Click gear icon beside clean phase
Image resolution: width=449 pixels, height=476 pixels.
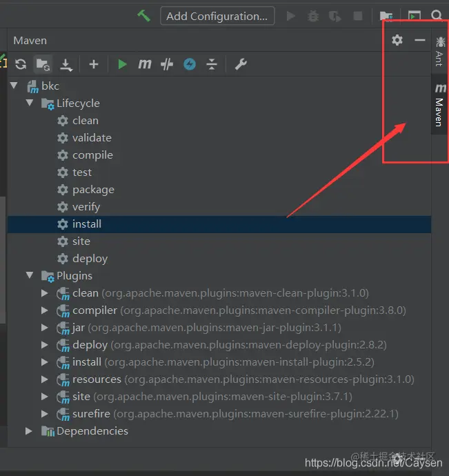63,121
